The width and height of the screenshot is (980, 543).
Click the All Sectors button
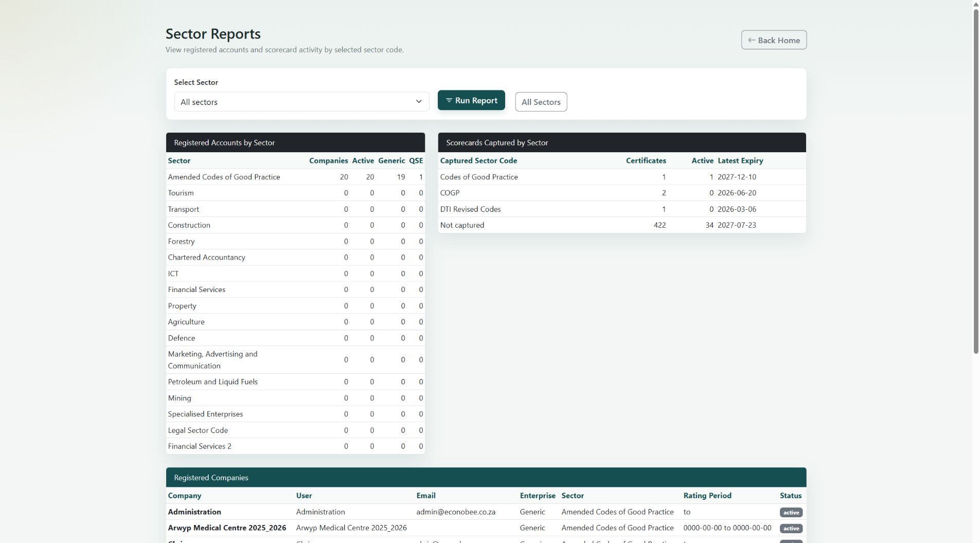tap(541, 102)
